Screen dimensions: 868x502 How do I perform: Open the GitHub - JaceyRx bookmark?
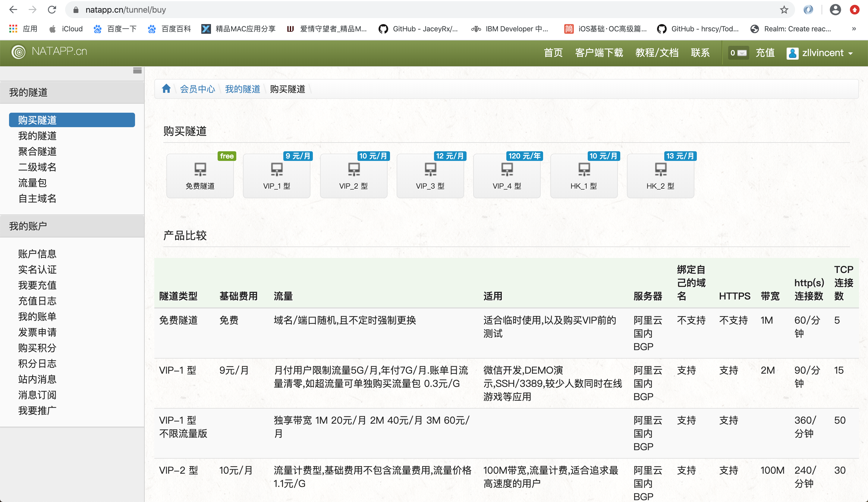419,29
